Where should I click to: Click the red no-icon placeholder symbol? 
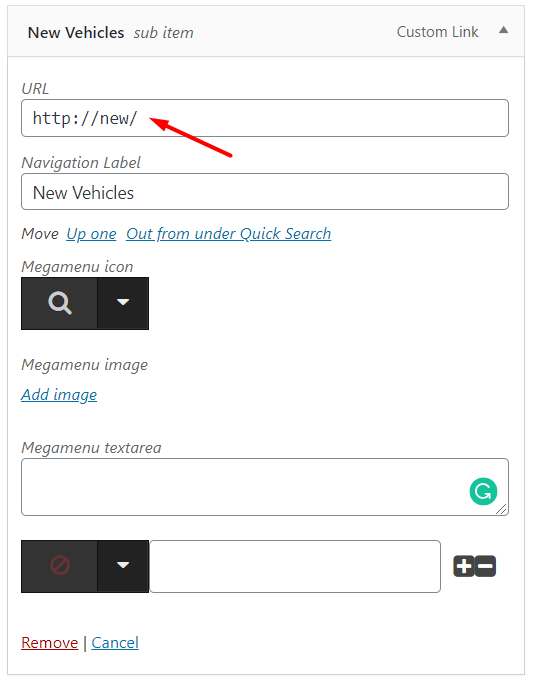[x=60, y=566]
